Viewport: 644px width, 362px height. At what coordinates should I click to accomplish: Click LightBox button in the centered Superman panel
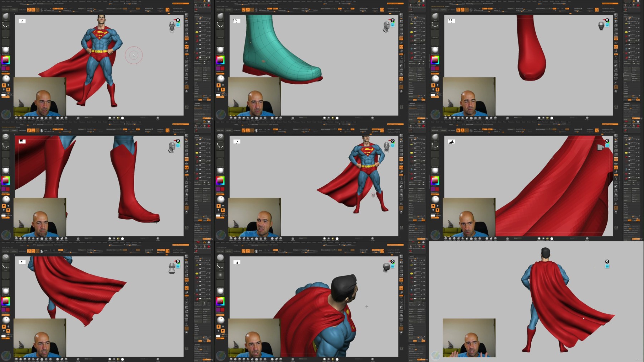pos(14,10)
